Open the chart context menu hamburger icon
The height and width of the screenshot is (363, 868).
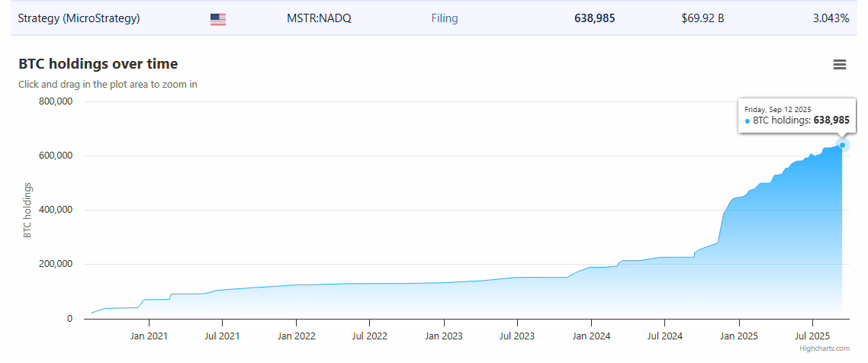840,65
